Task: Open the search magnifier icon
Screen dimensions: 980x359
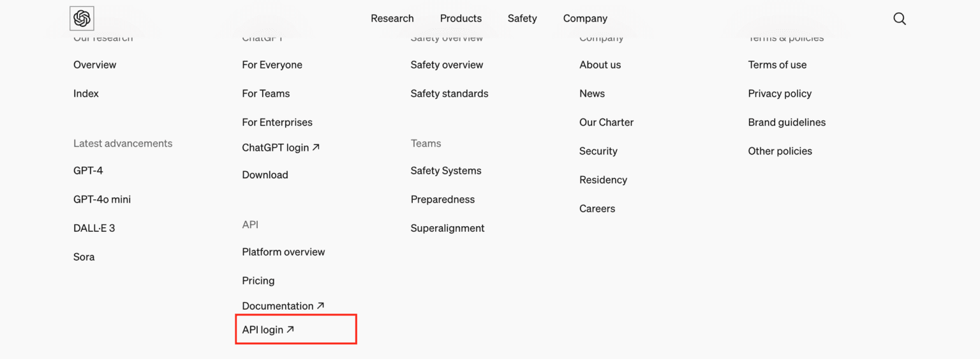Action: [x=900, y=19]
